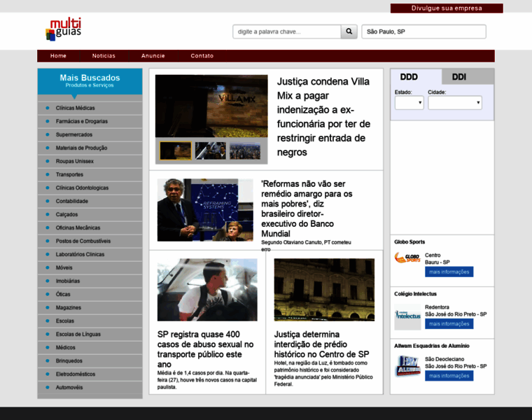The image size is (532, 420).
Task: Open Oficinas Mecânicas category
Action: pyautogui.click(x=90, y=227)
